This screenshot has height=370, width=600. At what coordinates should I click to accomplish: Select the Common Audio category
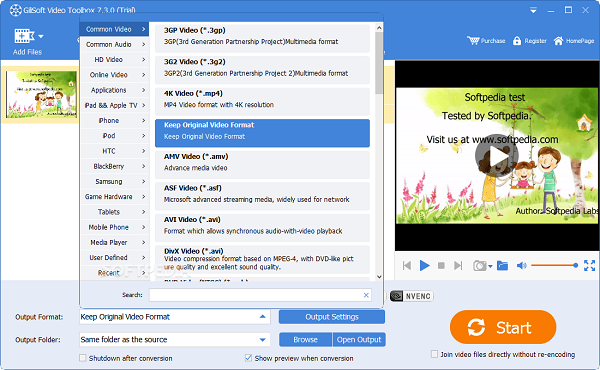pos(114,44)
